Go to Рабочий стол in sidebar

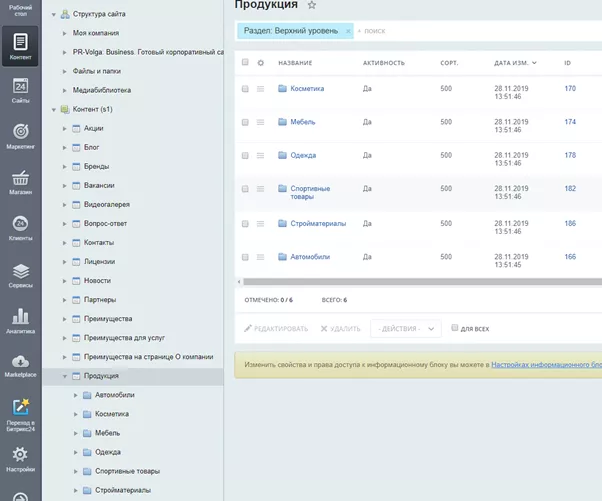coord(20,10)
